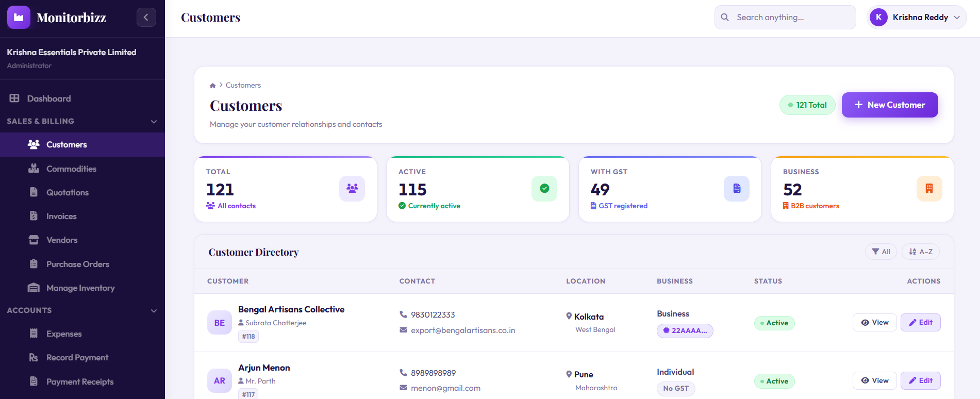The image size is (980, 399).
Task: Open the Invoices page
Action: [x=82, y=216]
